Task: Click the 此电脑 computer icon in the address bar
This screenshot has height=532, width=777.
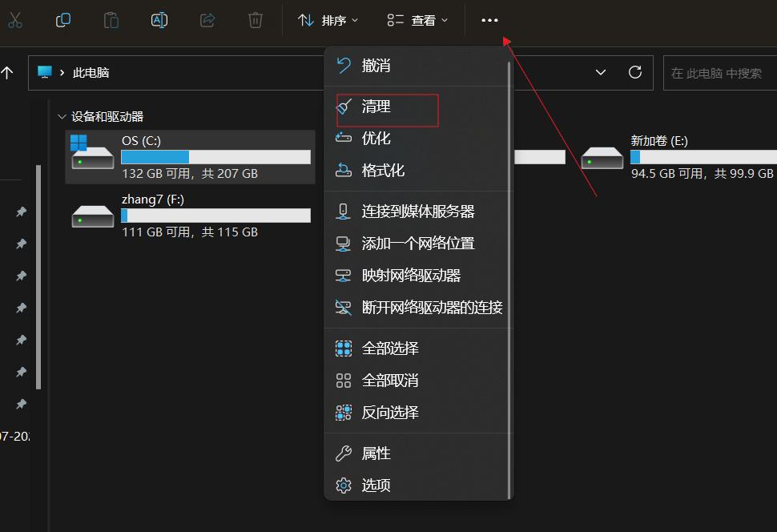Action: point(46,72)
